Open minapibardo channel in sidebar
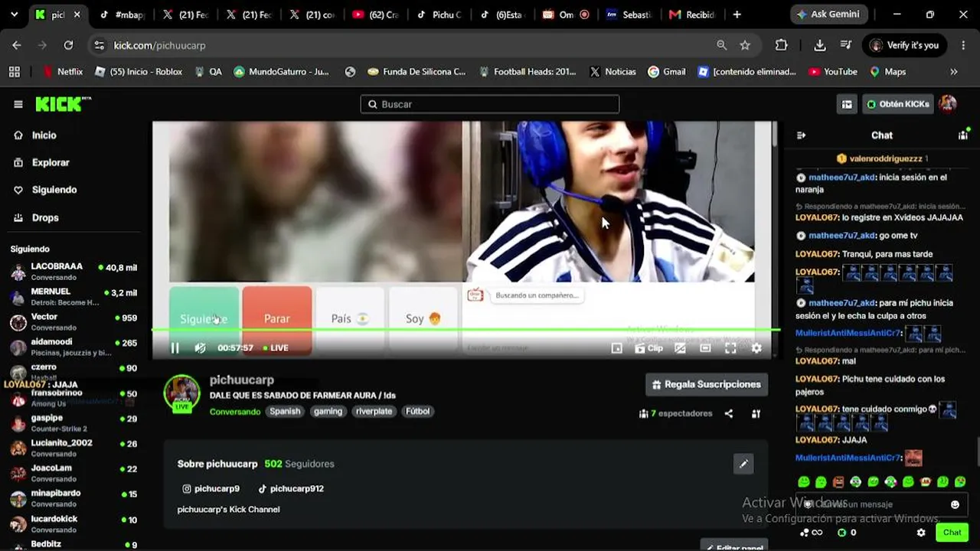 (x=73, y=499)
